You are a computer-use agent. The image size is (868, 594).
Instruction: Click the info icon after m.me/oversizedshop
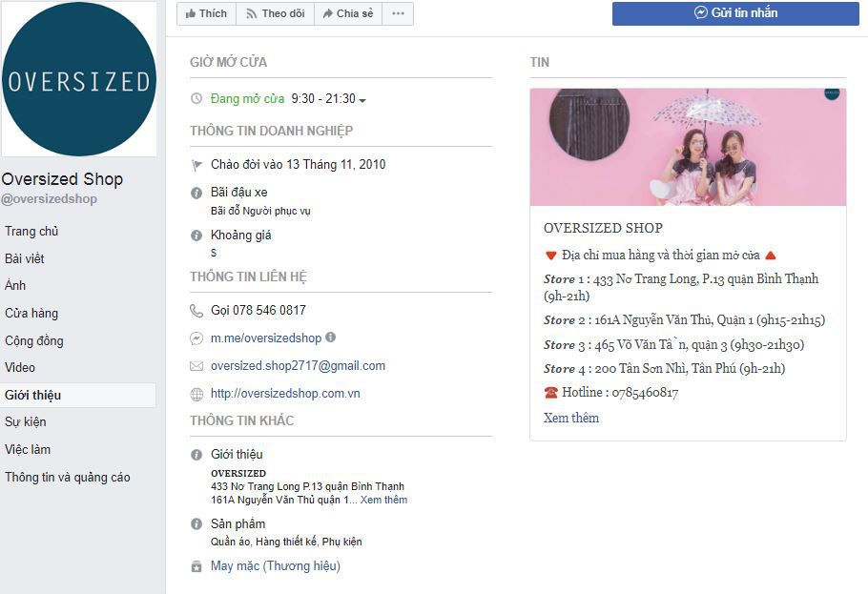tap(330, 337)
